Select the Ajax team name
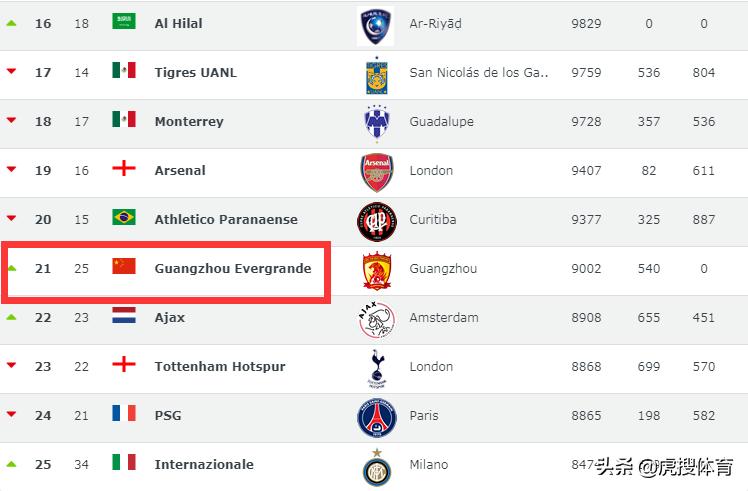748x491 pixels. pos(169,317)
